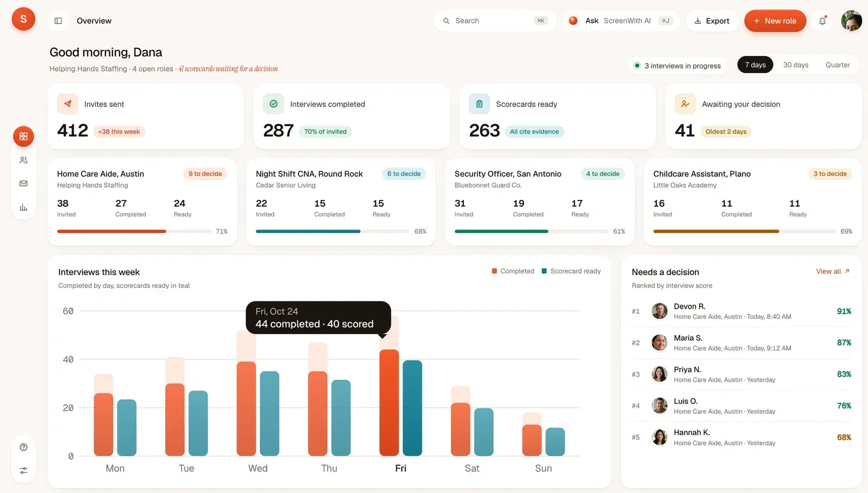Click the 3 to decide badge
This screenshot has width=868, height=493.
(x=830, y=174)
